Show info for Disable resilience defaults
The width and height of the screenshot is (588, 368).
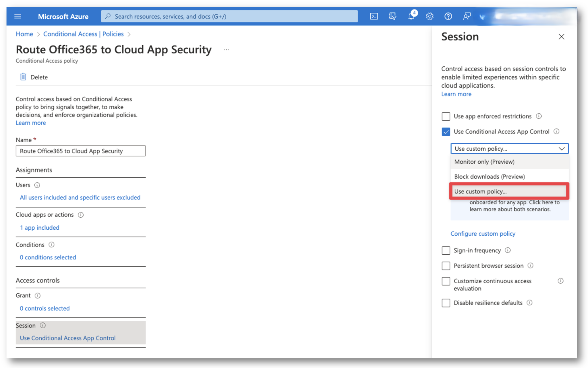529,303
